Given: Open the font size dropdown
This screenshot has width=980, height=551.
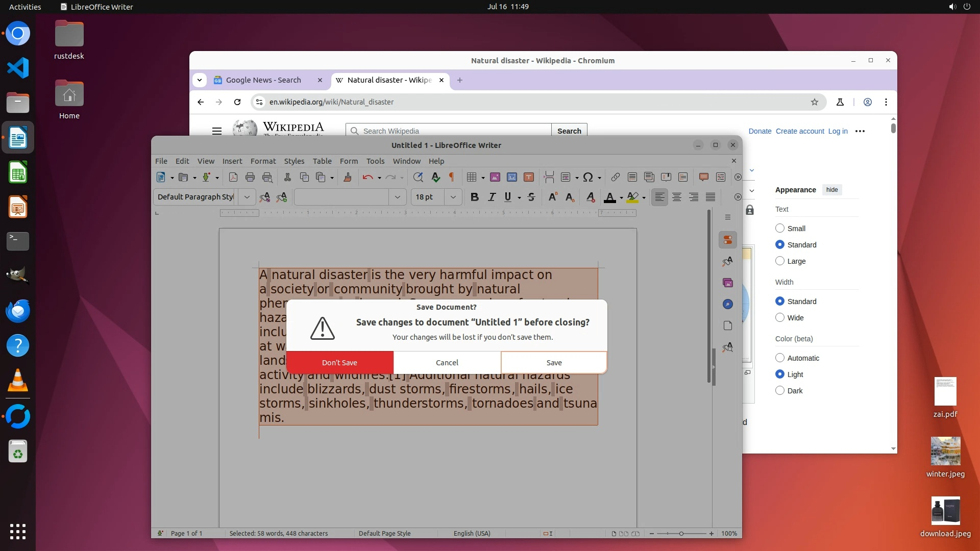Looking at the screenshot, I should (x=453, y=197).
